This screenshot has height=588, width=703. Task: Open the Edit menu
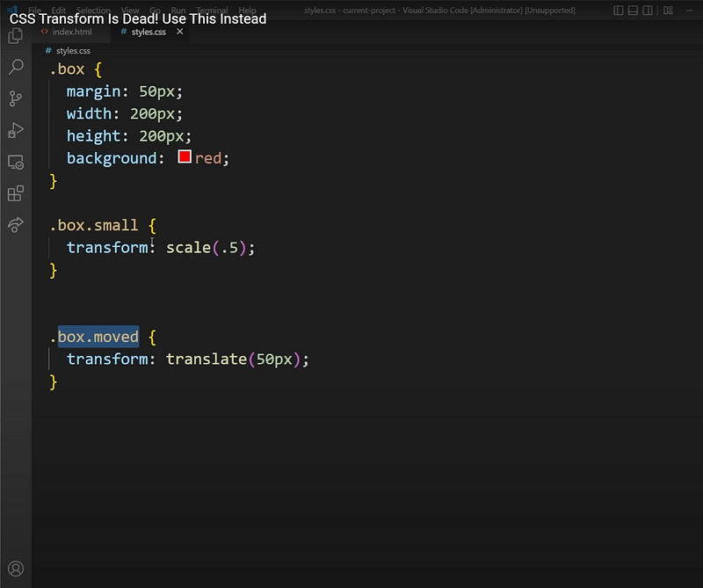point(58,11)
